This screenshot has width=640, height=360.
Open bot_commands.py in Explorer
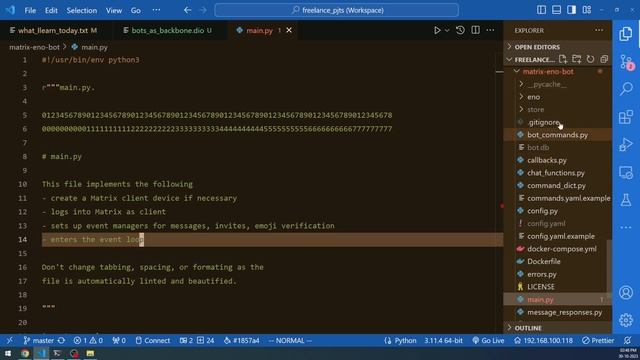(558, 135)
